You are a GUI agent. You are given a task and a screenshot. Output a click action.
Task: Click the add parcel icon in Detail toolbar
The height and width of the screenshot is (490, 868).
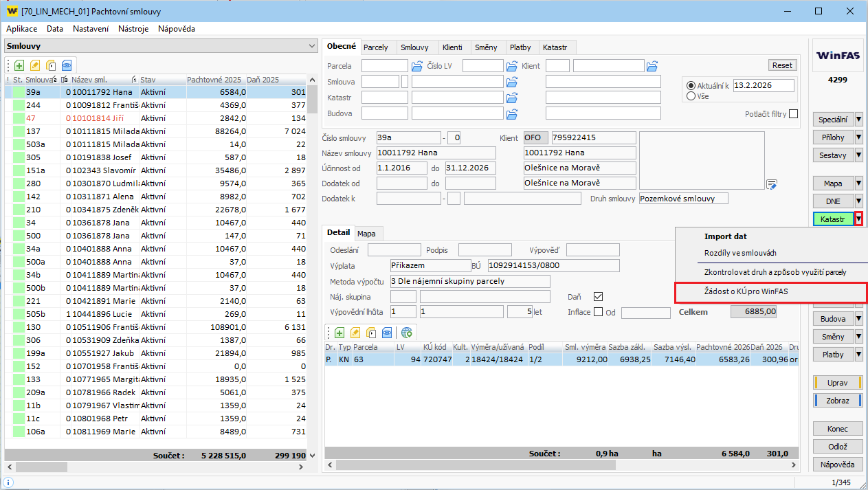[340, 333]
